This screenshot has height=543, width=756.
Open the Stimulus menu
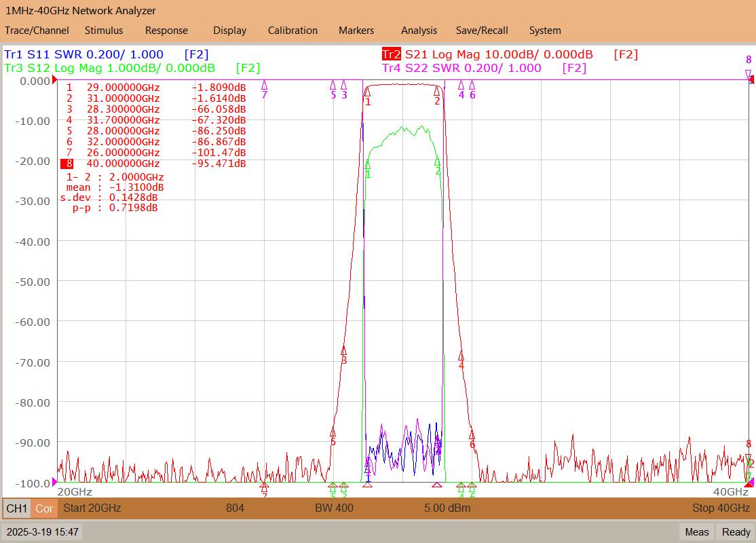pyautogui.click(x=104, y=31)
